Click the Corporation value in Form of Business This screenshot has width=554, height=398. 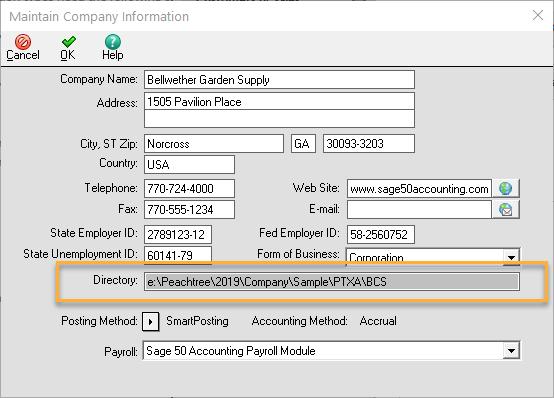tap(376, 257)
